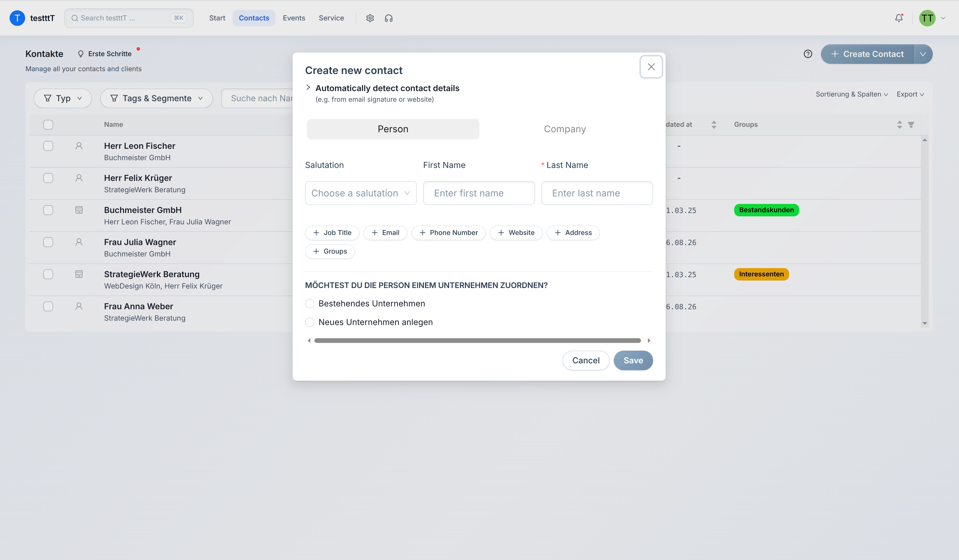
Task: Click the scrollbar left arrow in dialog
Action: click(309, 341)
